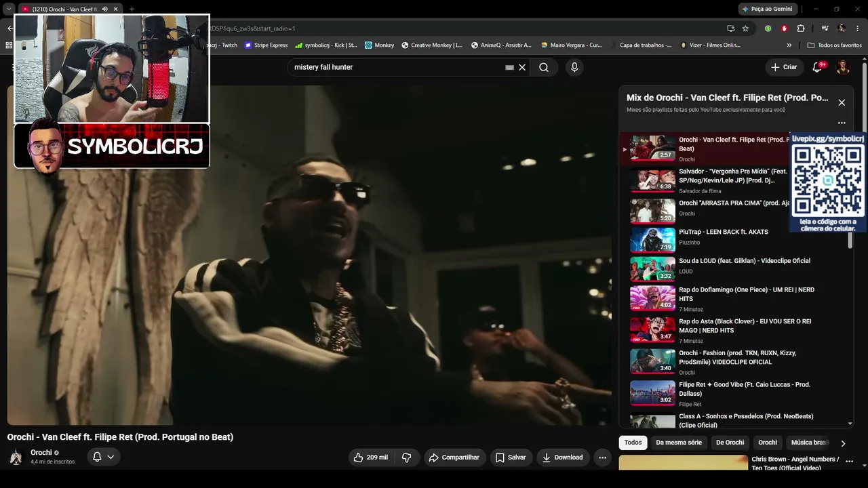The width and height of the screenshot is (868, 488).
Task: Click the YouTube search magnifier button
Action: pyautogui.click(x=544, y=67)
